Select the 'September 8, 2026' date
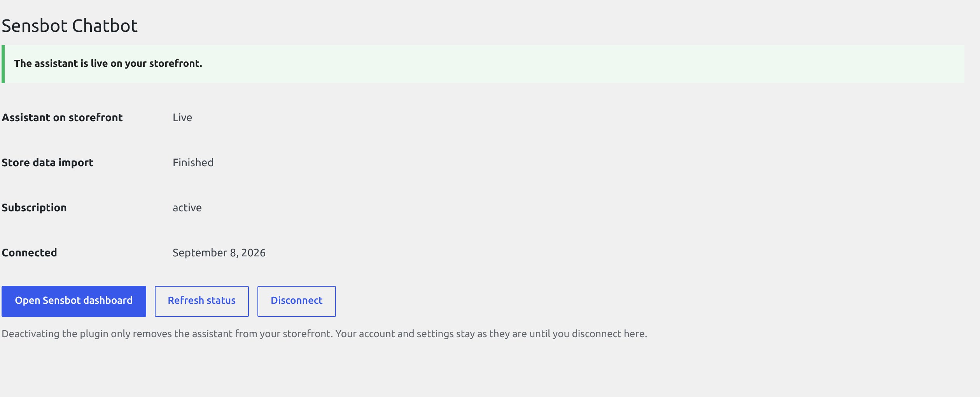Image resolution: width=980 pixels, height=397 pixels. (x=219, y=253)
